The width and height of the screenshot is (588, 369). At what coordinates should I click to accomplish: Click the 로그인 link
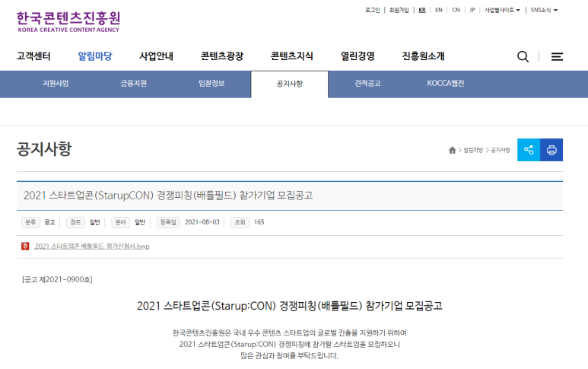coord(373,10)
